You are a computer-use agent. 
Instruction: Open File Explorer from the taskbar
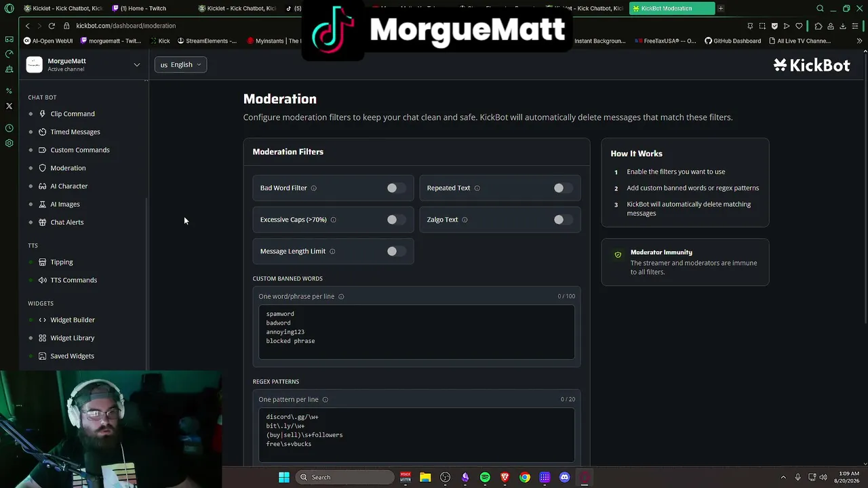425,477
